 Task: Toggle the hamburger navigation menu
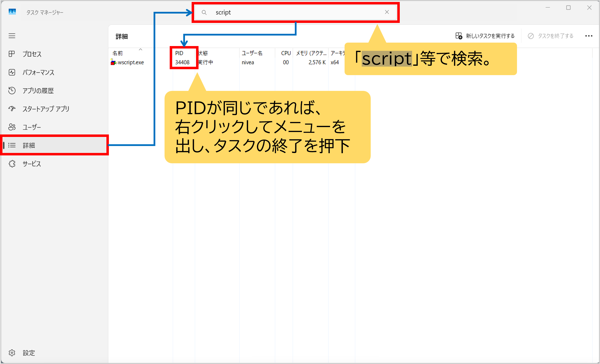tap(12, 36)
